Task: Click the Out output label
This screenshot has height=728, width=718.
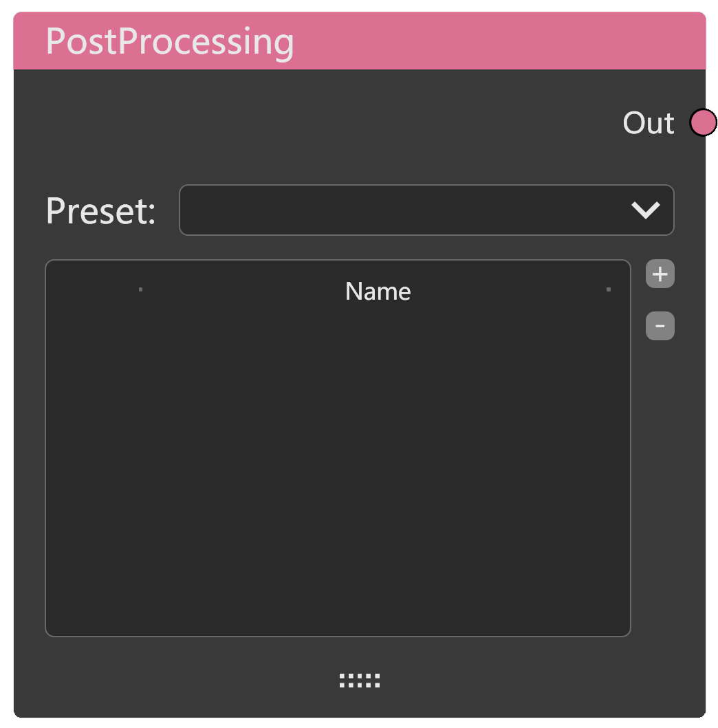Action: pos(648,123)
